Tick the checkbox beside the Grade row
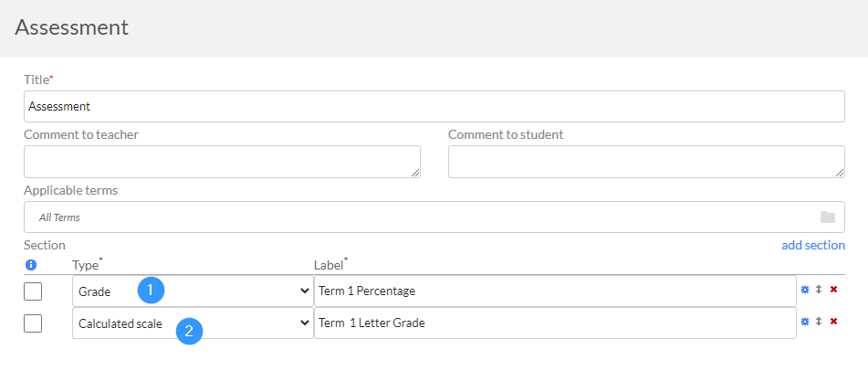 pyautogui.click(x=33, y=291)
